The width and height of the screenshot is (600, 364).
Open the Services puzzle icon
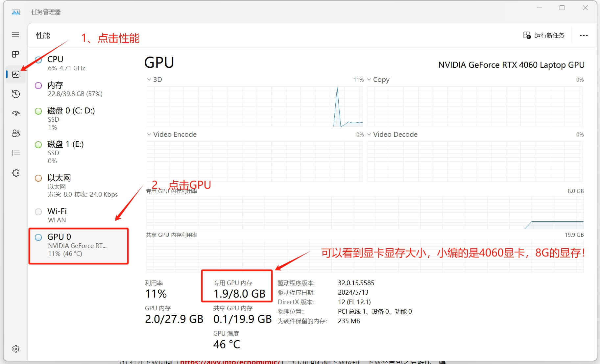15,173
